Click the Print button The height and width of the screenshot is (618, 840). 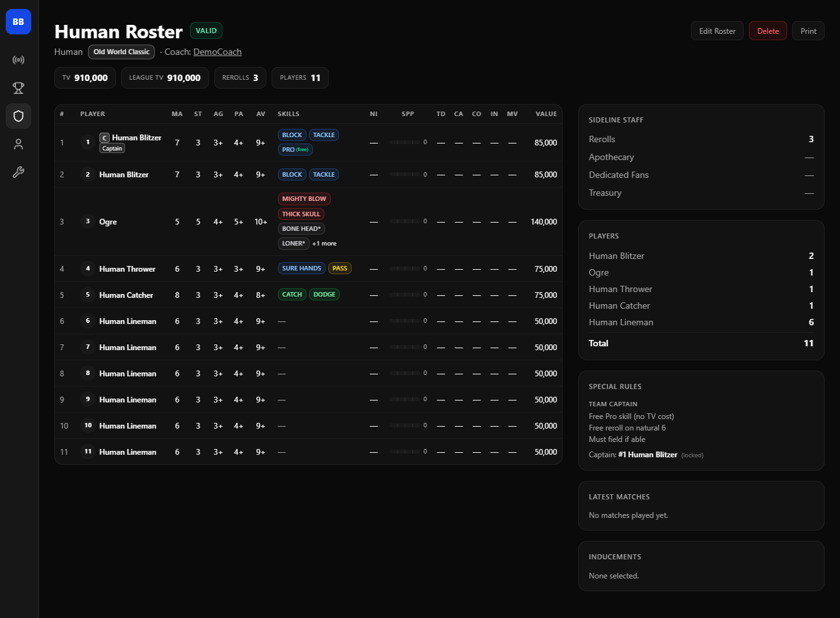click(x=808, y=31)
